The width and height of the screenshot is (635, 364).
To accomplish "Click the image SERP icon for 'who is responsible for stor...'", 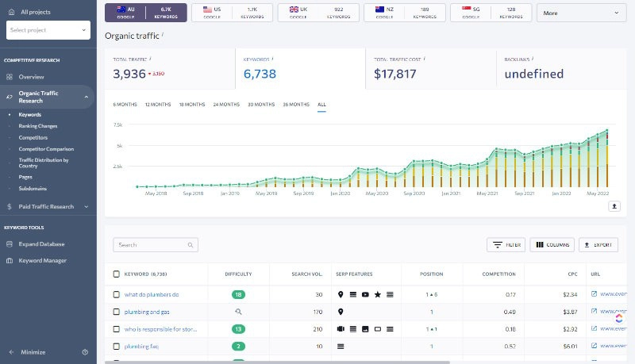I will pos(365,329).
